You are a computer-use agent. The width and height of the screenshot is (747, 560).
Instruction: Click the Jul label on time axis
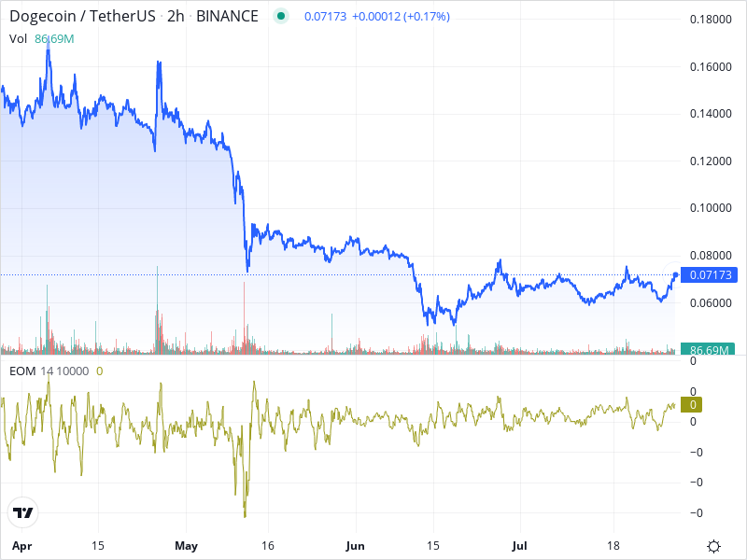(x=519, y=546)
